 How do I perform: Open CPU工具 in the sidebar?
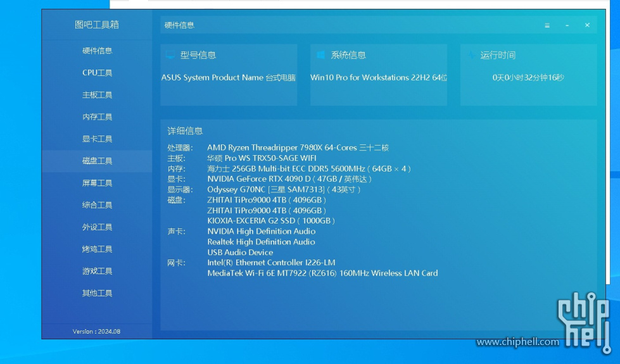pos(98,73)
